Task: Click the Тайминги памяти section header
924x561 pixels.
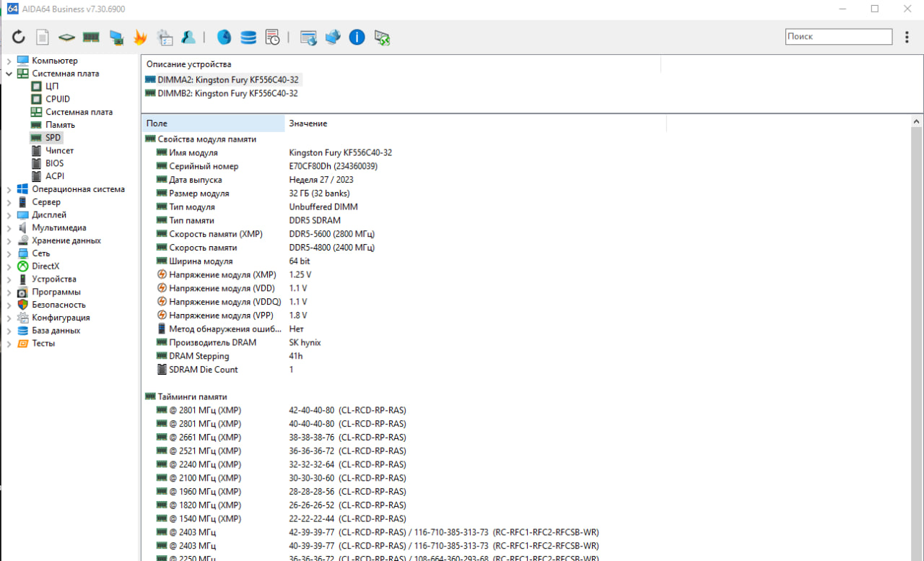Action: click(x=186, y=396)
